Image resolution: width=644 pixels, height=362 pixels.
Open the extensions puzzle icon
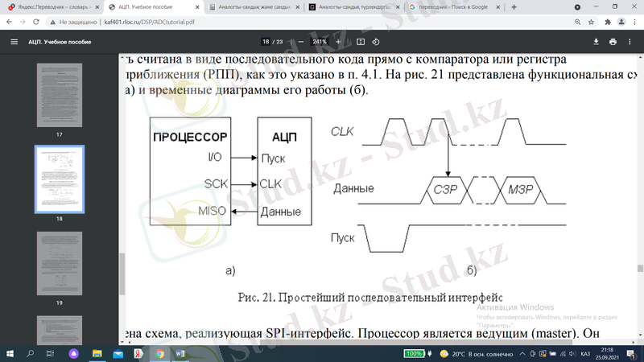[x=608, y=23]
